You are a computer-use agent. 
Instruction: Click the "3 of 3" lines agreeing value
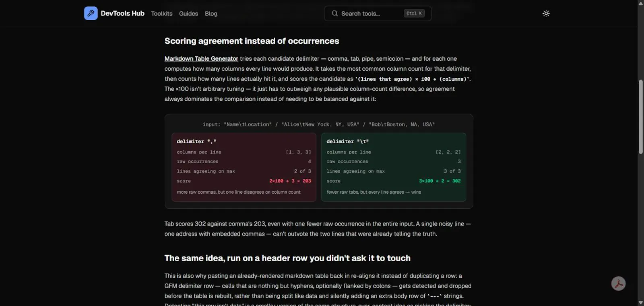[452, 171]
